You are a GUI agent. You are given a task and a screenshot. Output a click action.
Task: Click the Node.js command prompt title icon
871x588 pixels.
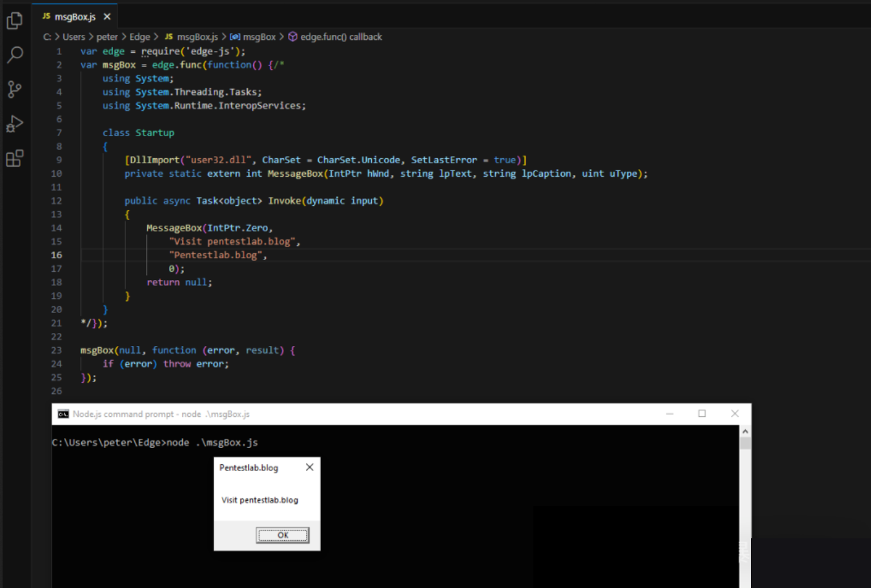pyautogui.click(x=63, y=414)
